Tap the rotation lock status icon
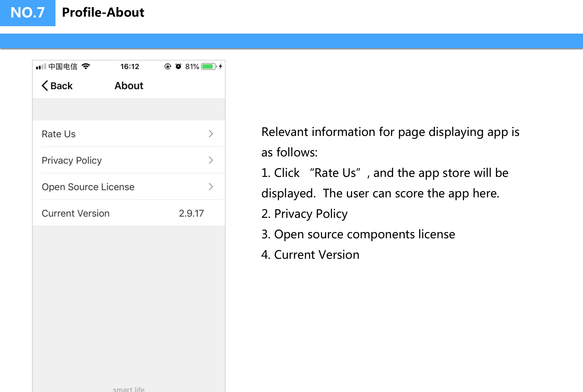Image resolution: width=583 pixels, height=392 pixels. pyautogui.click(x=168, y=66)
